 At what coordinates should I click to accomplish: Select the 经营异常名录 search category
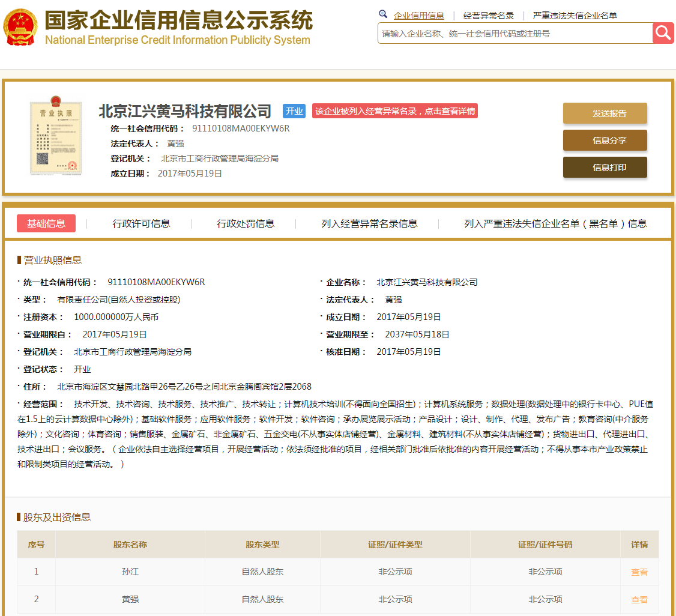488,16
